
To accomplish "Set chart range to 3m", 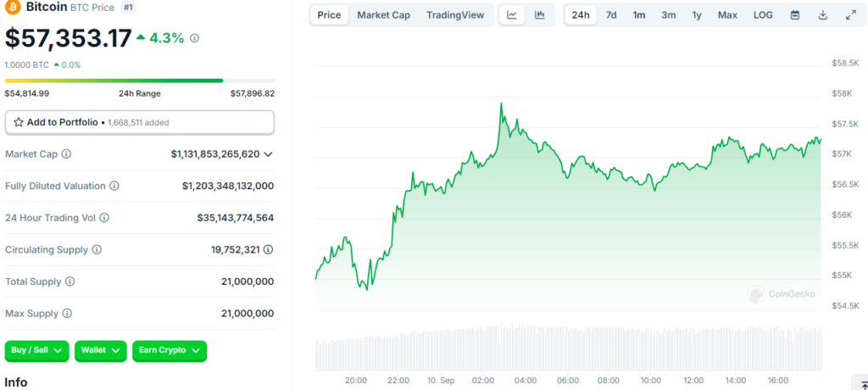I will [668, 15].
